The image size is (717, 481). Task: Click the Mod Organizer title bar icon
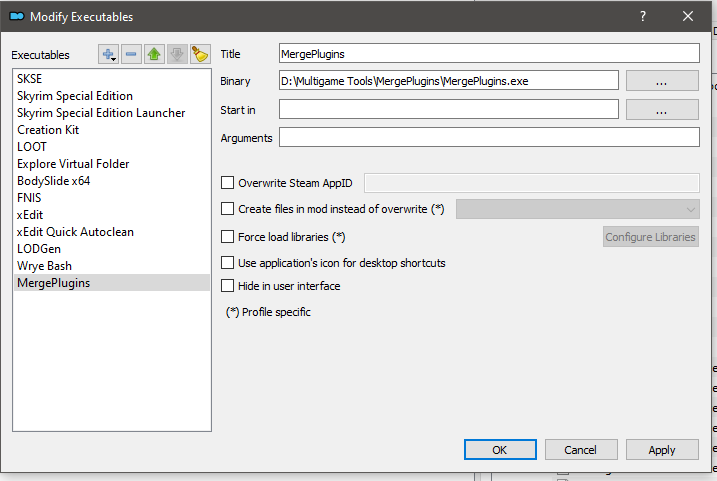click(x=17, y=16)
